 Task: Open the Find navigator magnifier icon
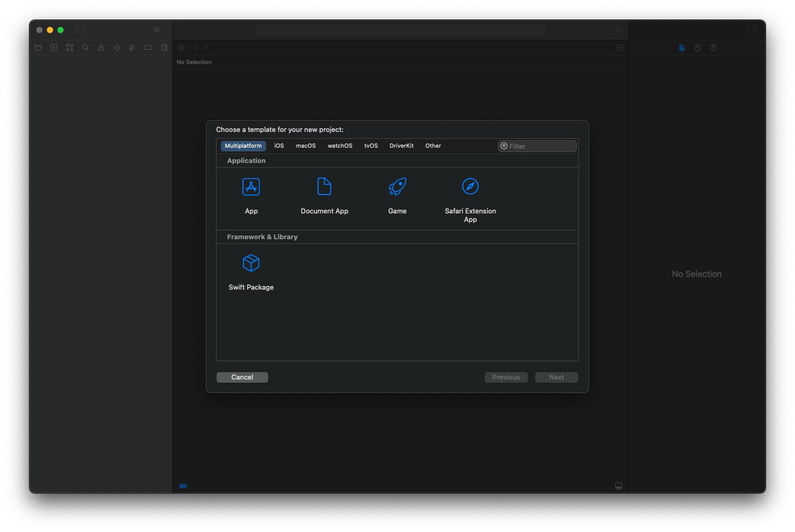[85, 48]
